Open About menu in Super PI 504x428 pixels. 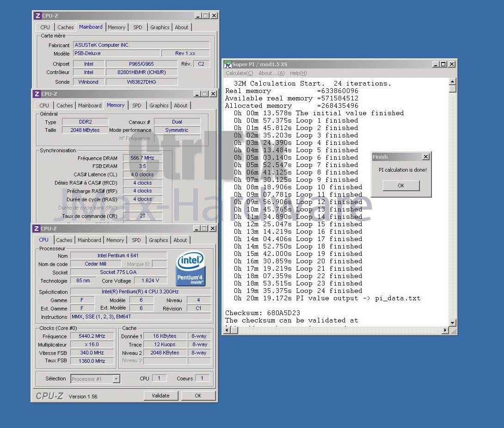click(271, 73)
